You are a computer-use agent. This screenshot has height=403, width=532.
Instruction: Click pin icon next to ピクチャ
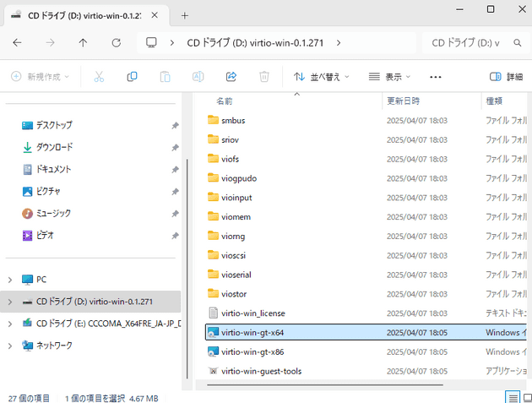click(175, 192)
